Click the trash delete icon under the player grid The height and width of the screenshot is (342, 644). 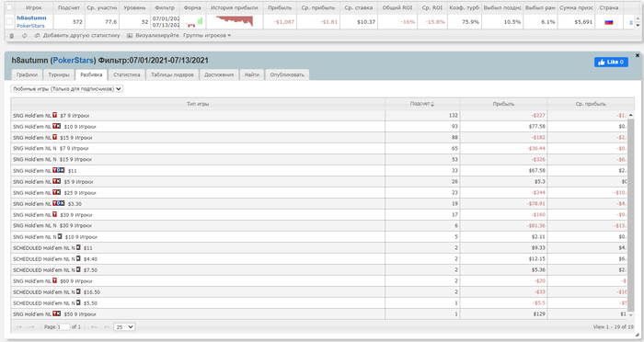click(11, 36)
